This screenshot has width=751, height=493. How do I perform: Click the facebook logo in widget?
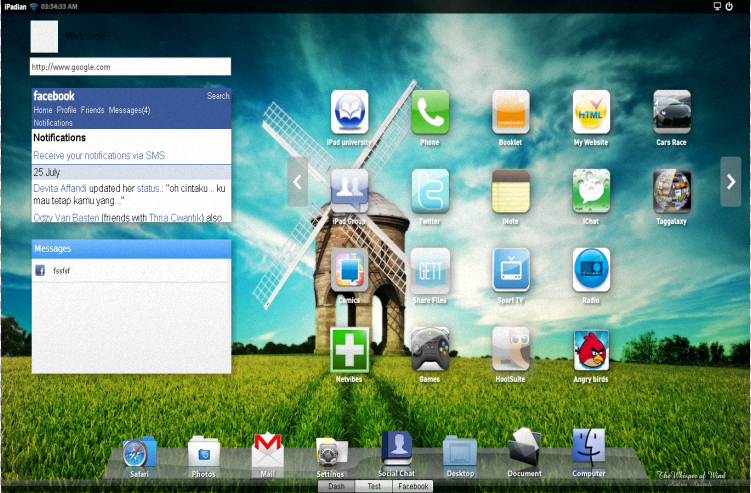point(54,96)
